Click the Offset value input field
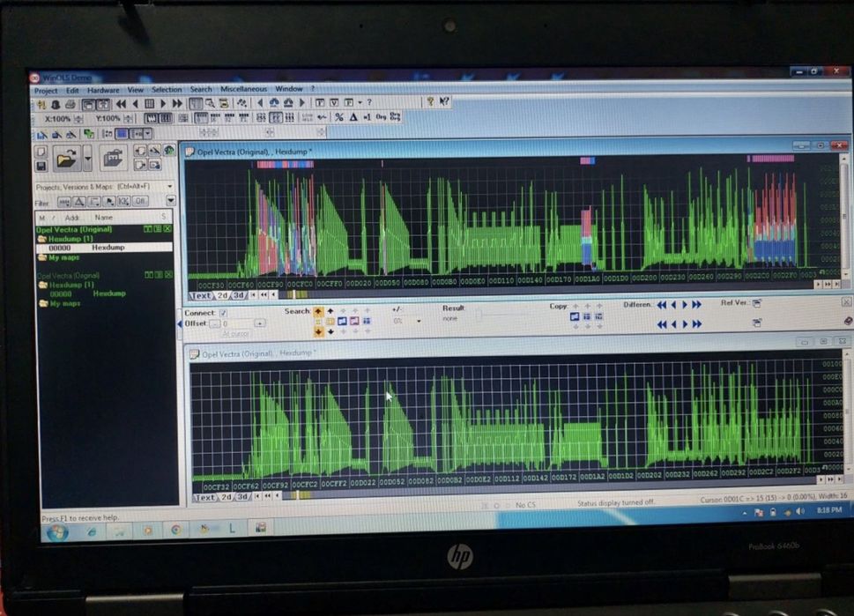854x616 pixels. coord(237,323)
